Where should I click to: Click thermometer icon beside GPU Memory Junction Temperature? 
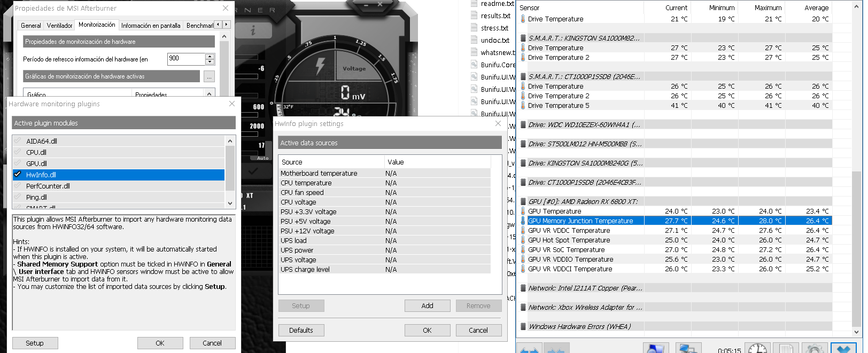pyautogui.click(x=523, y=221)
